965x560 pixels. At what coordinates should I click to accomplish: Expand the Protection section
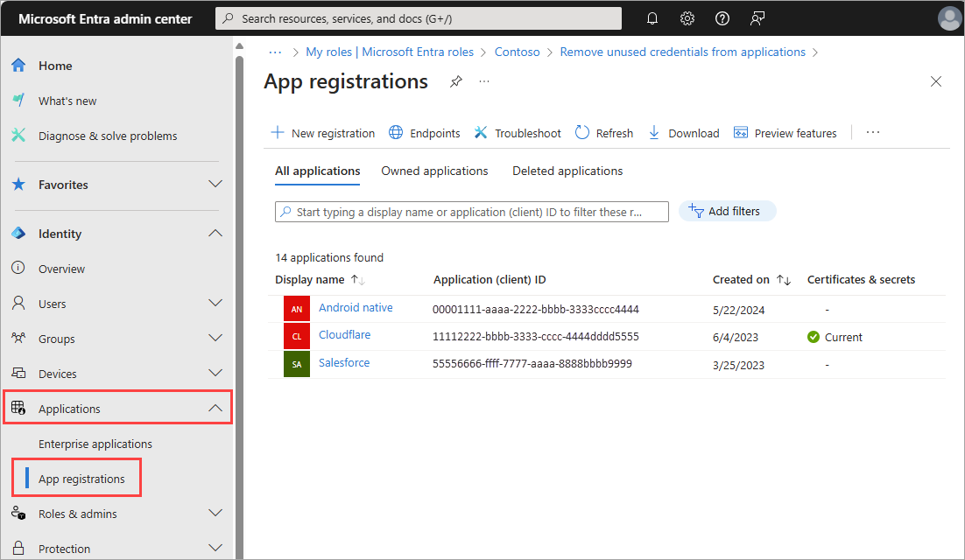(x=215, y=548)
